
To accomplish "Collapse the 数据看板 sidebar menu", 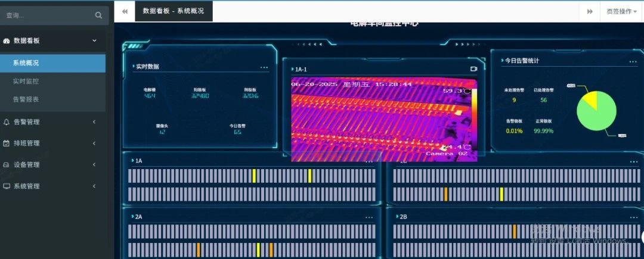I will 94,40.
